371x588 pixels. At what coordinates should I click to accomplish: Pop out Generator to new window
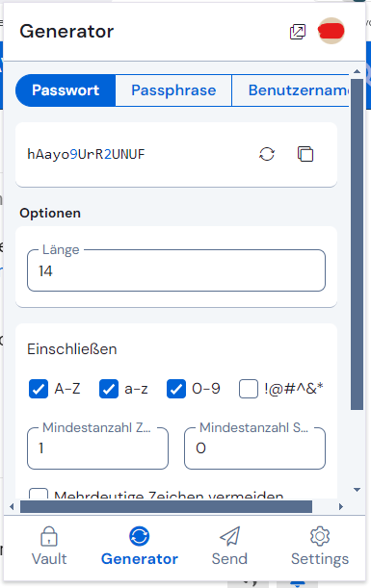(x=298, y=32)
